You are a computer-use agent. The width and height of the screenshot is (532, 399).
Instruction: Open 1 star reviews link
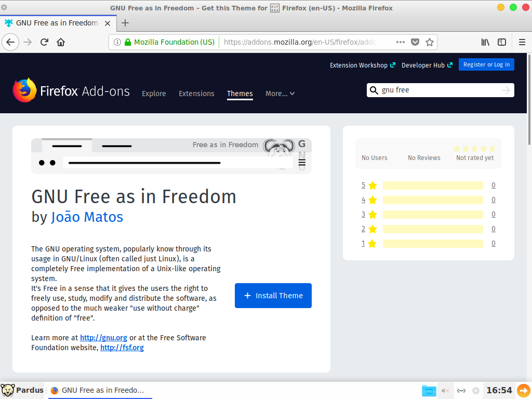click(x=363, y=244)
